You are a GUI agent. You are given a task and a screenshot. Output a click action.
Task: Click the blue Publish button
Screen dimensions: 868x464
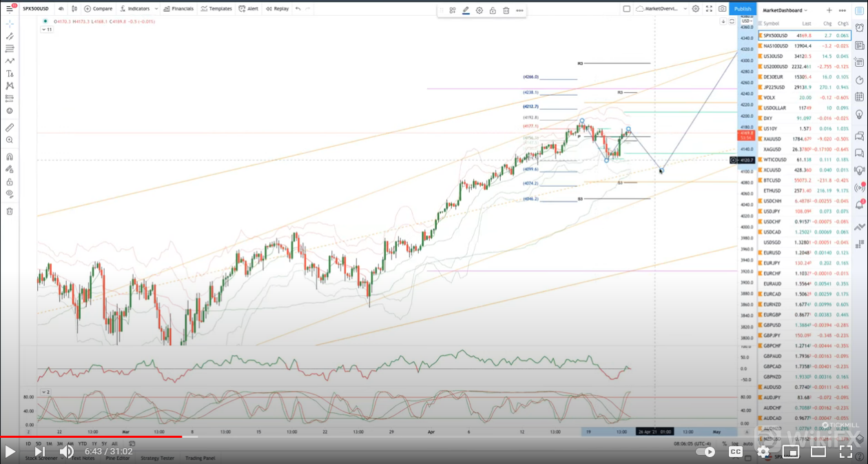[x=743, y=9]
